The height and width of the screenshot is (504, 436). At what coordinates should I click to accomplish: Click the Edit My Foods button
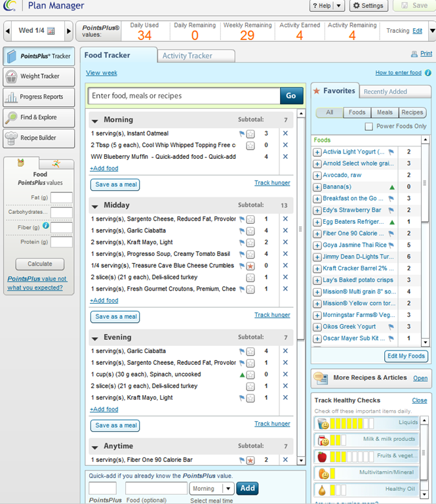(406, 356)
